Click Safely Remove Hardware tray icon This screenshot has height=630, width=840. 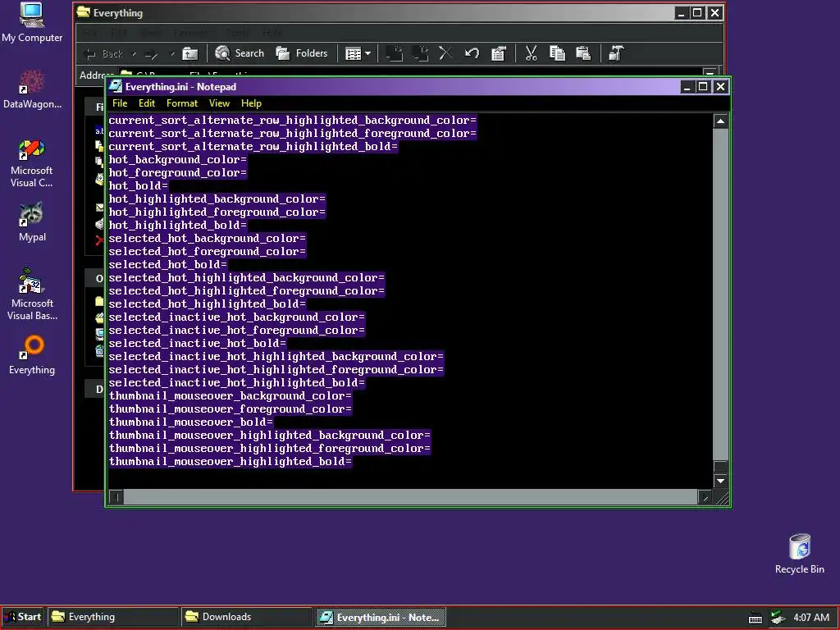point(778,618)
